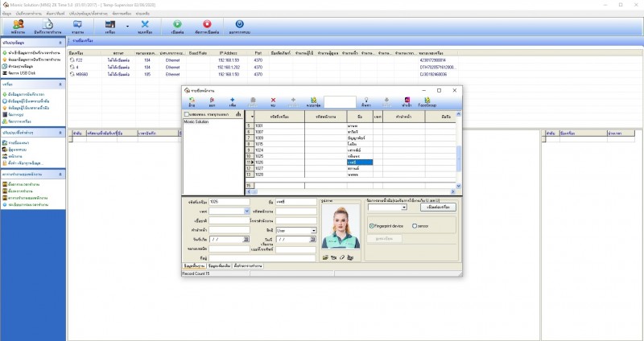Image resolution: width=644 pixels, height=341 pixels.
Task: Expand the device selection dropdown near the photo
Action: (x=402, y=207)
